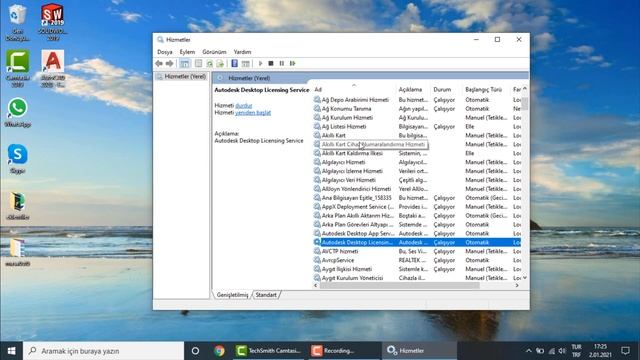The image size is (640, 360).
Task: Sort by the Açıklama column header
Action: point(413,89)
